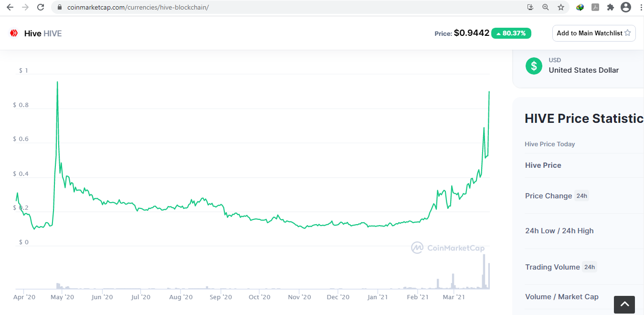Click the Hive Price Today label

(550, 144)
